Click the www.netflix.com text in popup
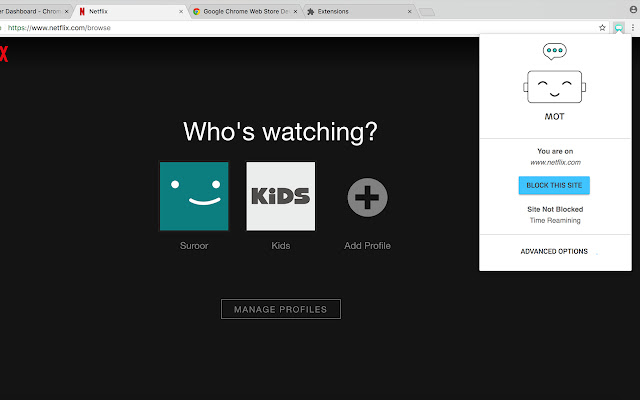640x400 pixels. coord(555,162)
